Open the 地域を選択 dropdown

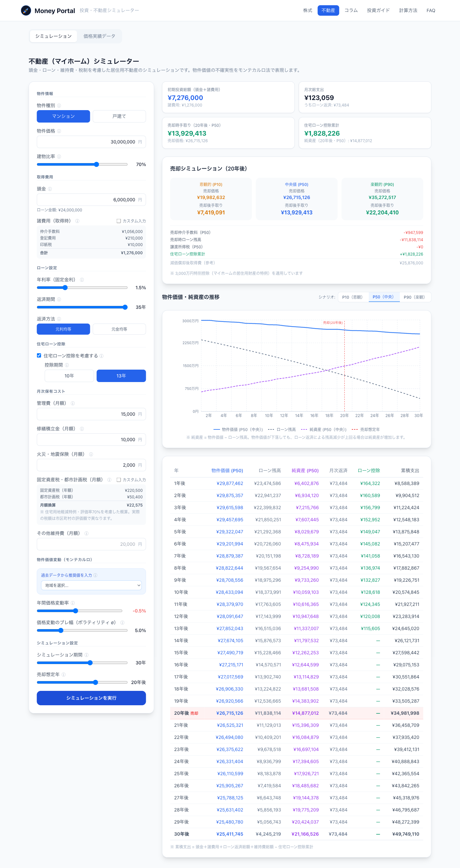click(91, 585)
